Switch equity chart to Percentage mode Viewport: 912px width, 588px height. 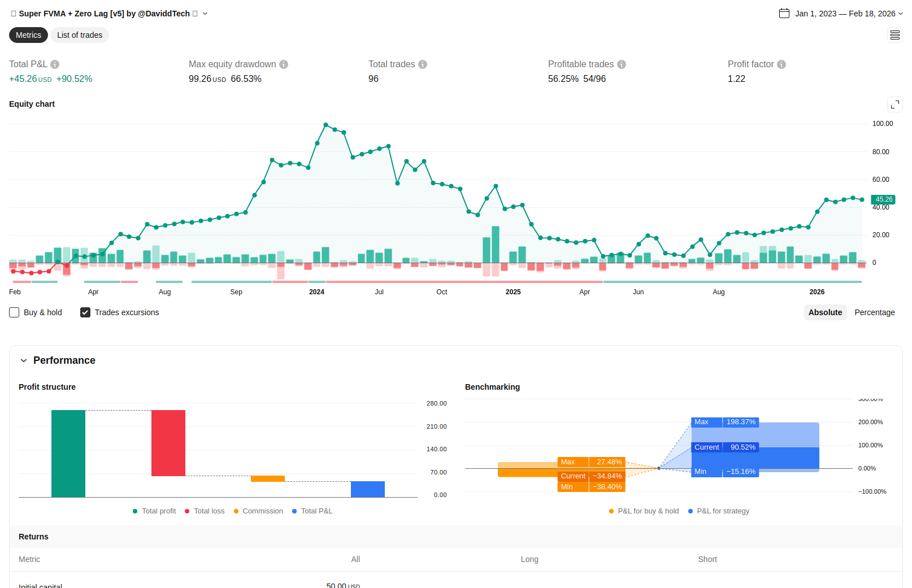[x=874, y=312]
